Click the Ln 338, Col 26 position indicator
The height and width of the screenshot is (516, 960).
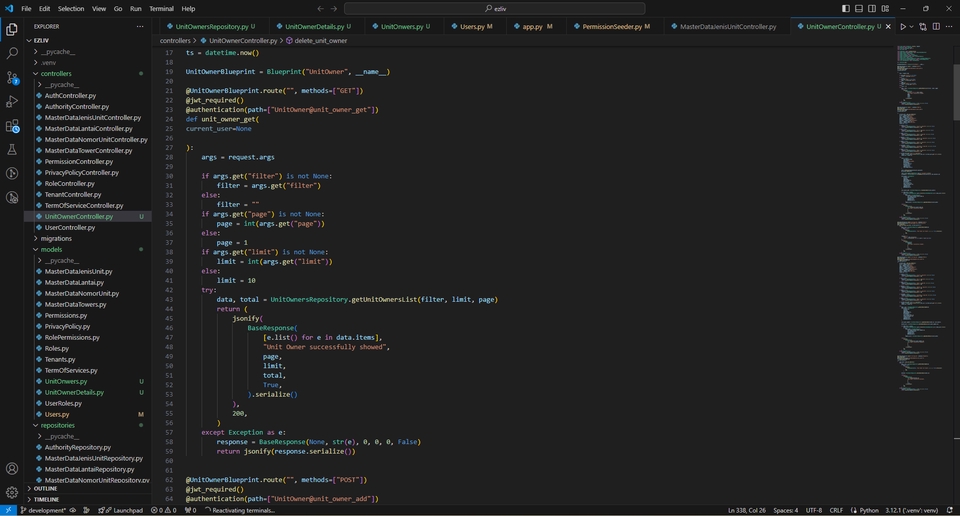(x=746, y=510)
